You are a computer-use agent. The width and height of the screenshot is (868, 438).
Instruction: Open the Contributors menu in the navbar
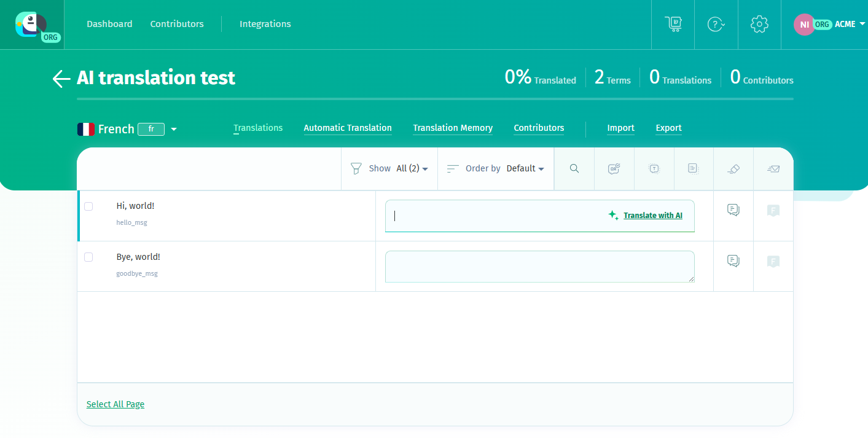(176, 24)
